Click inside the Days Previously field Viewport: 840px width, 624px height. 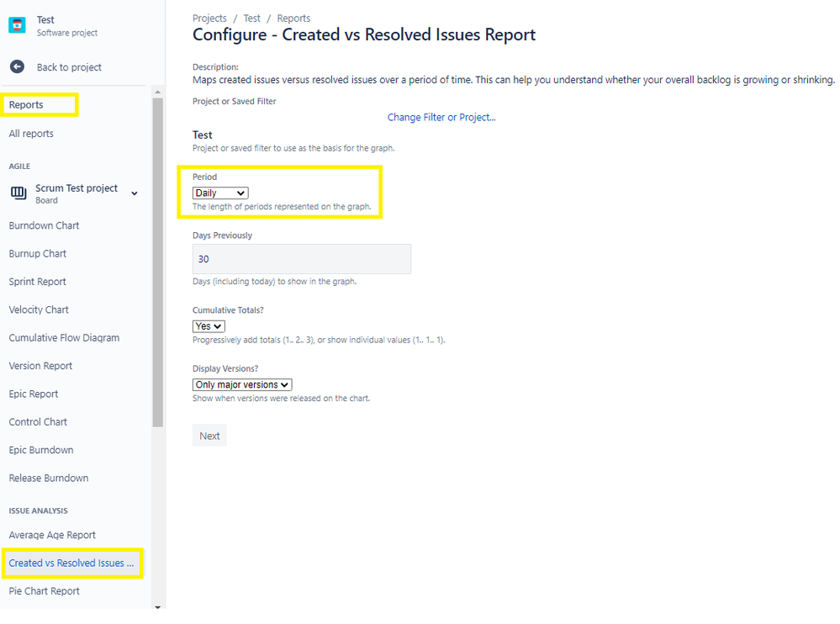(x=301, y=258)
